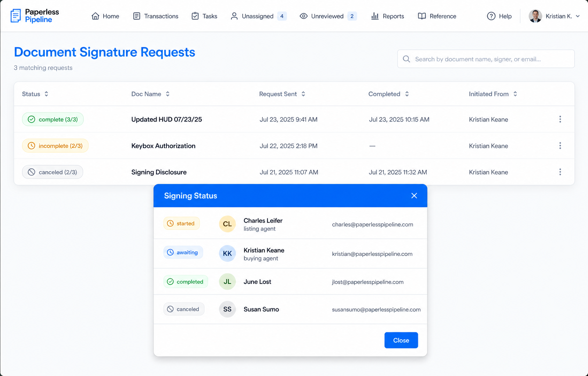Click the Home house icon
This screenshot has height=376, width=588.
pos(96,16)
